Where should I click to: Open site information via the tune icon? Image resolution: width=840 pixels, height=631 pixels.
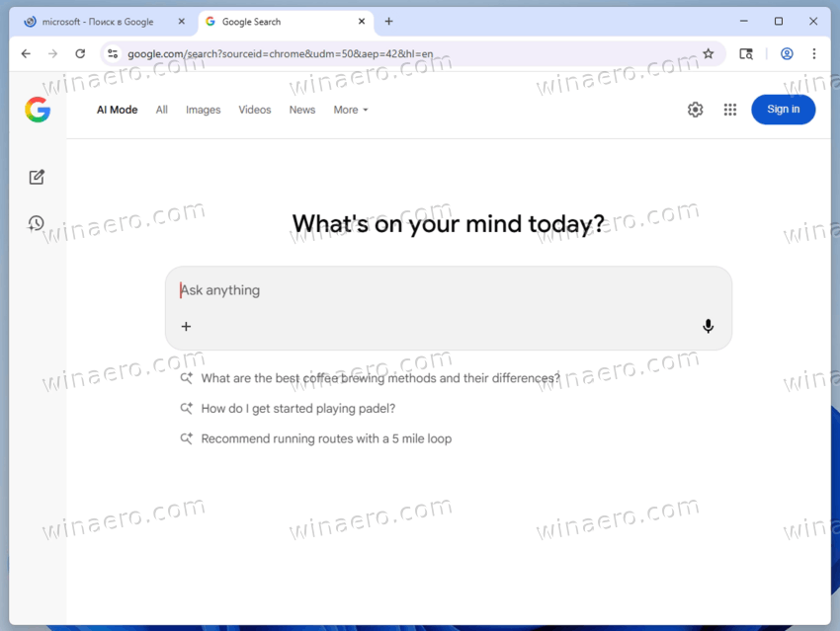(113, 54)
